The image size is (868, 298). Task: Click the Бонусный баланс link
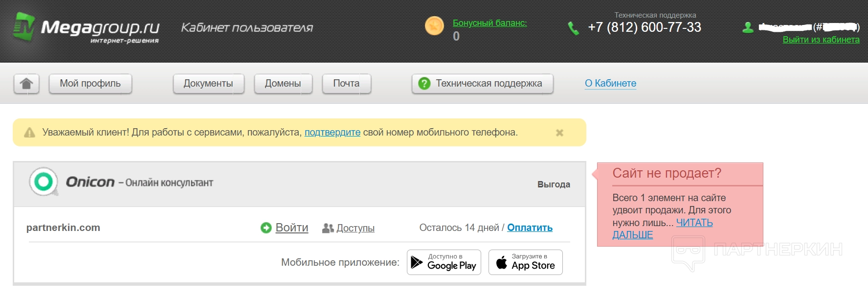(x=490, y=23)
